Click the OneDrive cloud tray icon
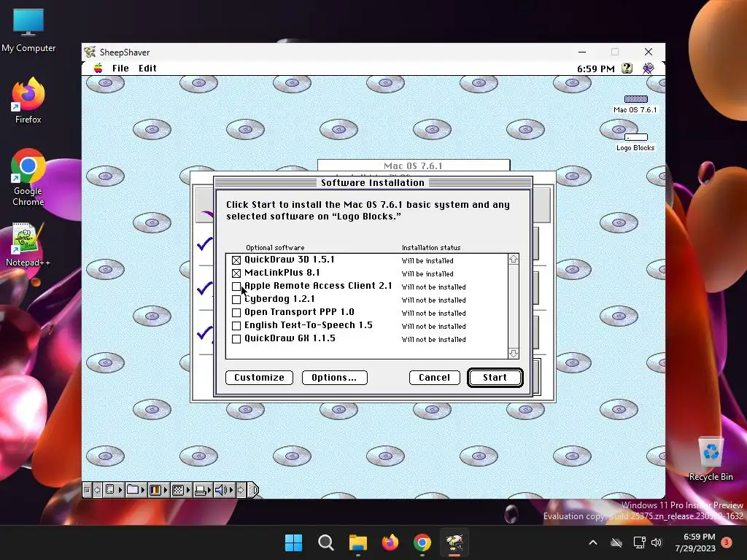Viewport: 747px width, 560px height. click(616, 542)
